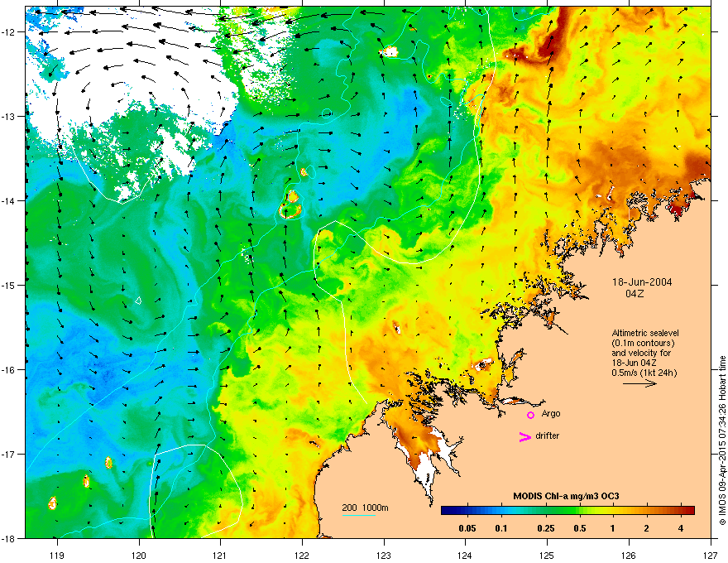Click the '0.5m/s (1kt 24h)' scale text
The image size is (728, 563).
tap(644, 373)
